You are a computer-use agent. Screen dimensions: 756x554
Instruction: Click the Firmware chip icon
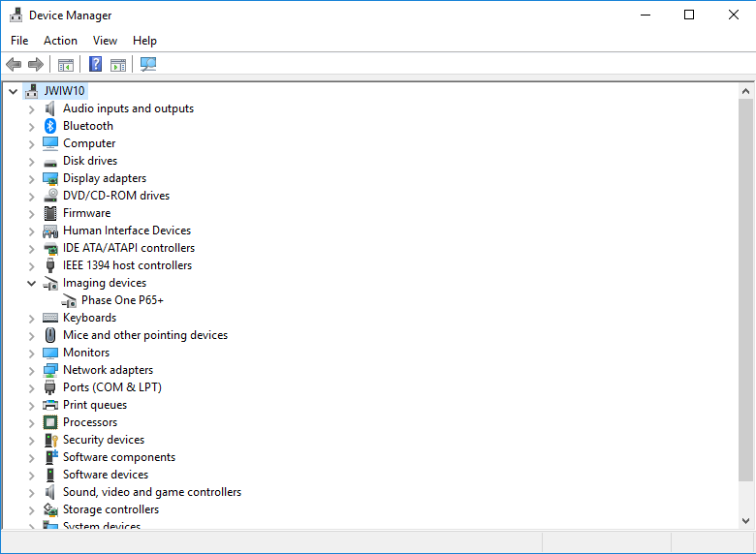[50, 213]
